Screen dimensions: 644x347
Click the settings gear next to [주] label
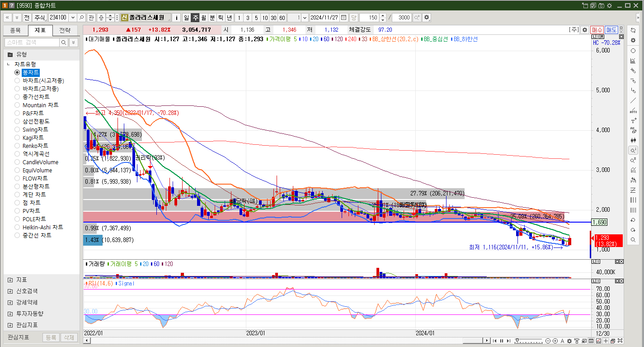585,30
